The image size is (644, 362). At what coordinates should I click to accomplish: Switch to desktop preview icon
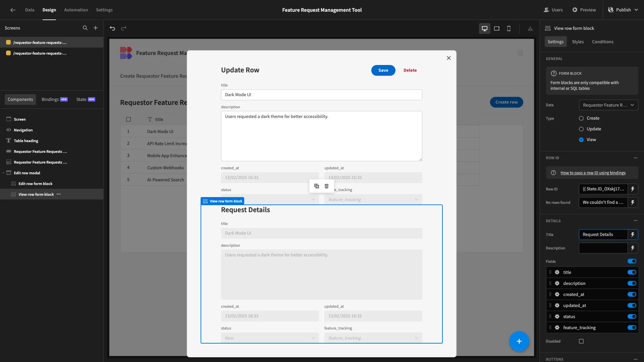click(485, 28)
